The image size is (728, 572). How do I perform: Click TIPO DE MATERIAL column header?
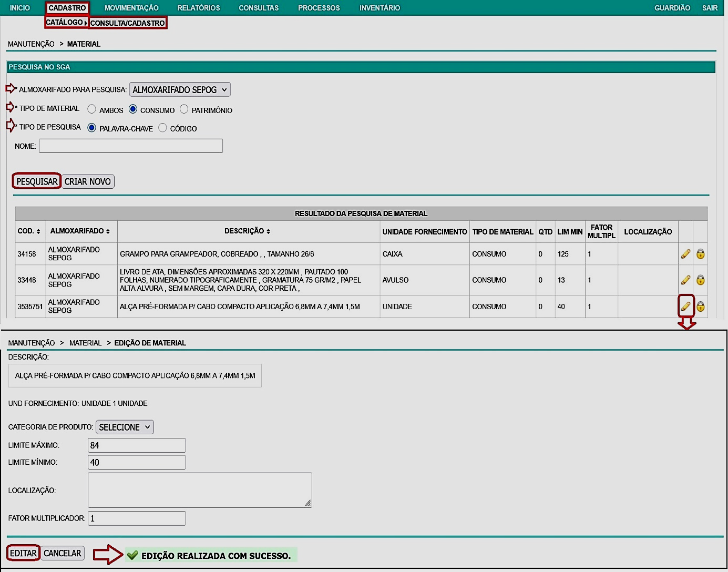coord(503,232)
